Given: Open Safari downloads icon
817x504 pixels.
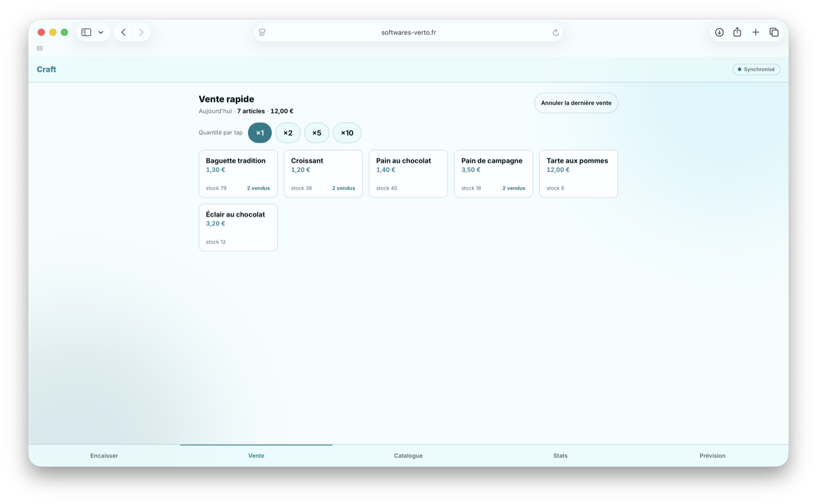Looking at the screenshot, I should (720, 33).
